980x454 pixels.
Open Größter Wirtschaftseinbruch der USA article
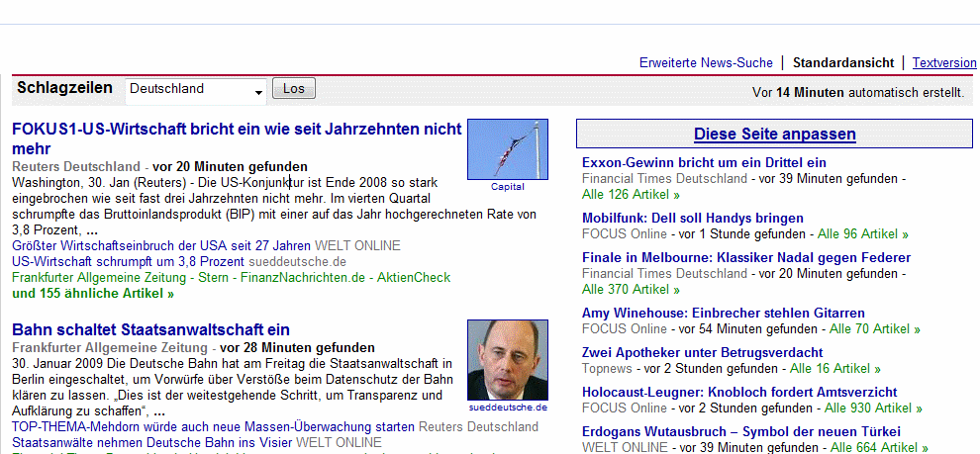click(161, 245)
